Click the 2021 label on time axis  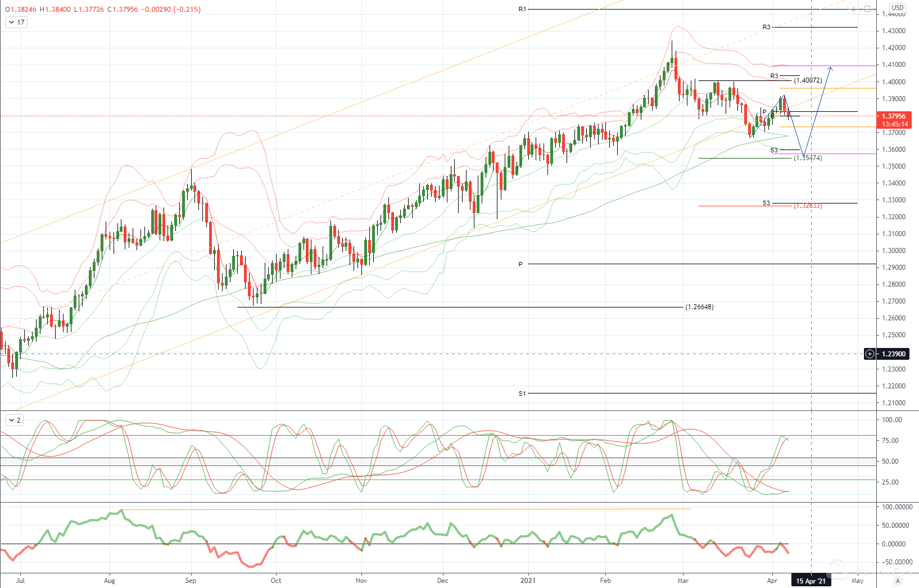pyautogui.click(x=528, y=581)
